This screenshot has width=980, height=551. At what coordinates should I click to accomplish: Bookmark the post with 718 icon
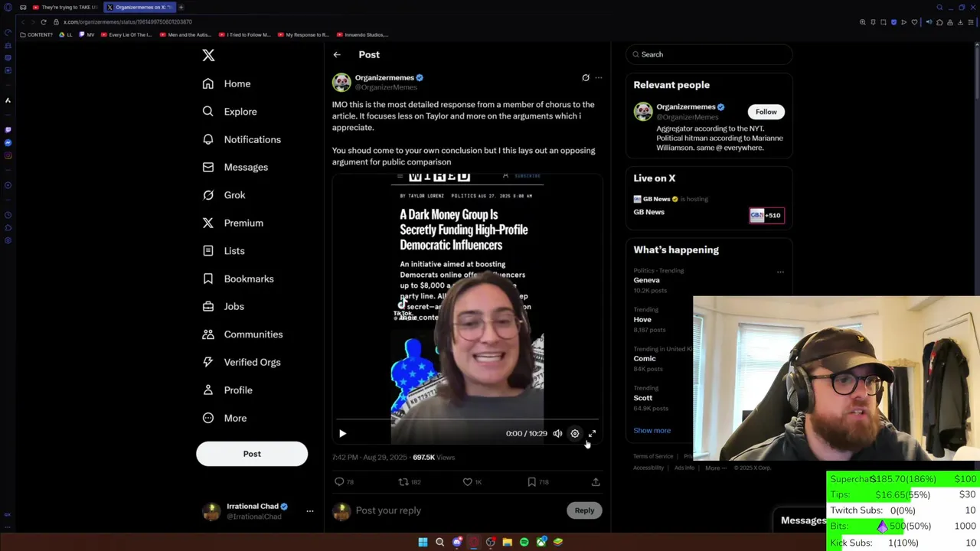pos(531,482)
